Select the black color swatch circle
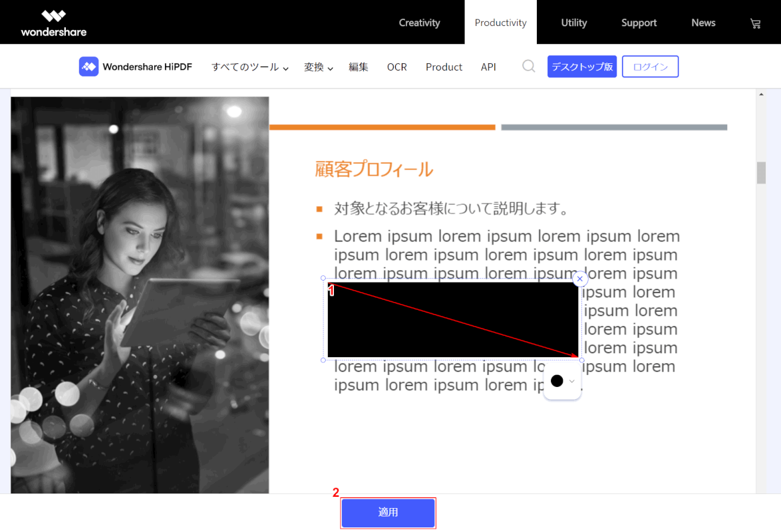Screen dimensions: 781x532 (557, 381)
